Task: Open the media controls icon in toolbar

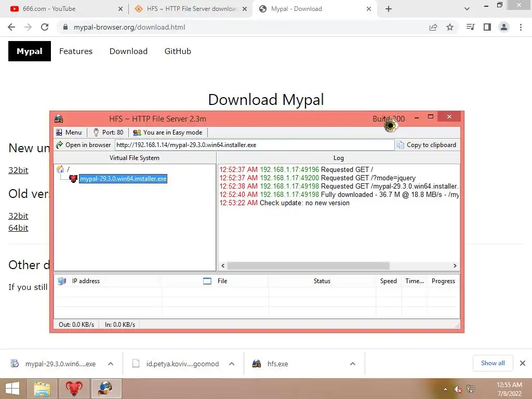Action: pos(470,27)
